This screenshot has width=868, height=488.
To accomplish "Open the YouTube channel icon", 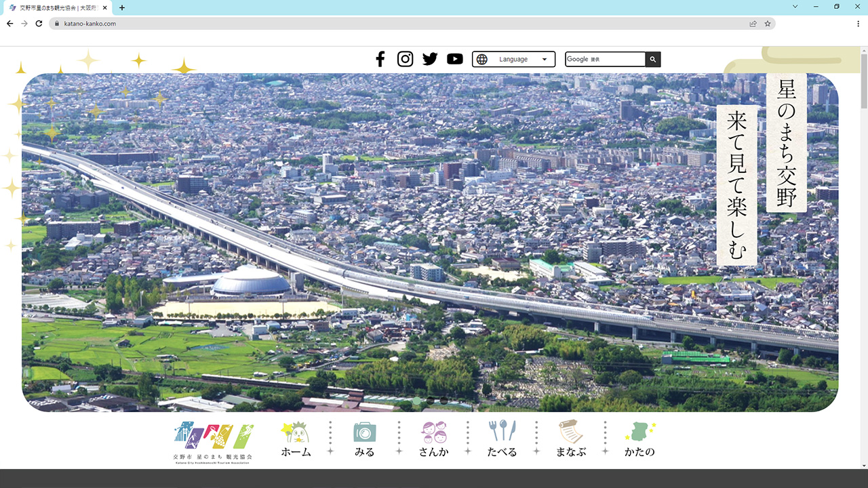I will click(455, 59).
